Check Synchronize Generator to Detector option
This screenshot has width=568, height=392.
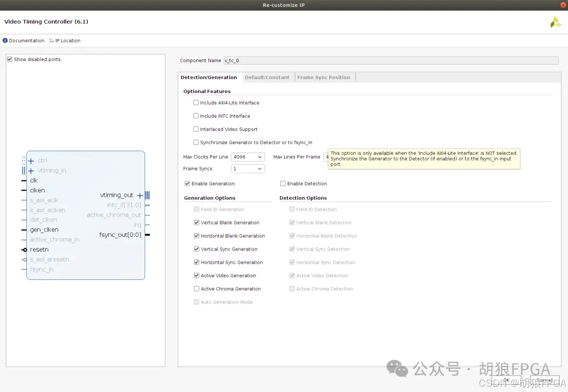(x=196, y=143)
